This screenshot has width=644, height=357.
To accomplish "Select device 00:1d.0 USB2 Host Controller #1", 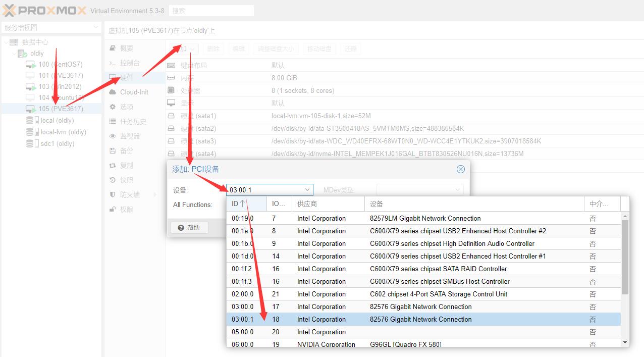I will tap(424, 257).
